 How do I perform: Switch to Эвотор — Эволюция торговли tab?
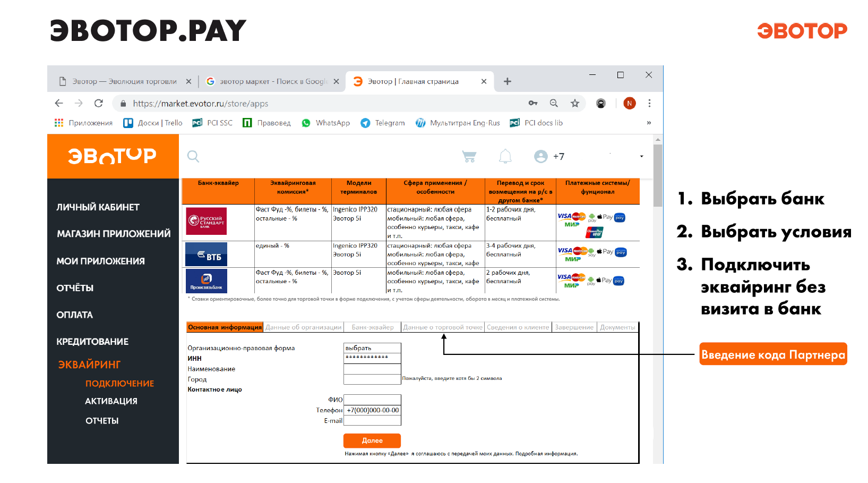point(125,81)
